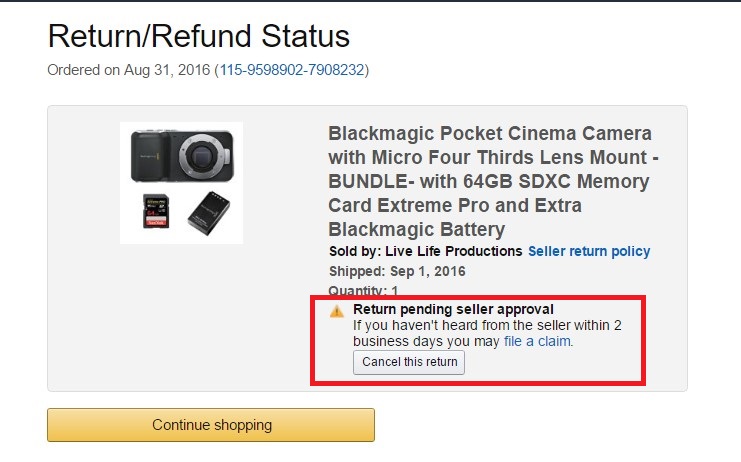Click the Blackmagic camera in the product photo
This screenshot has width=741, height=462.
[x=181, y=155]
